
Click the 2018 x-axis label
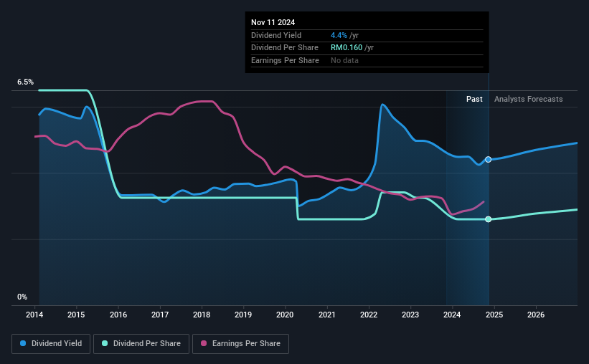point(202,315)
